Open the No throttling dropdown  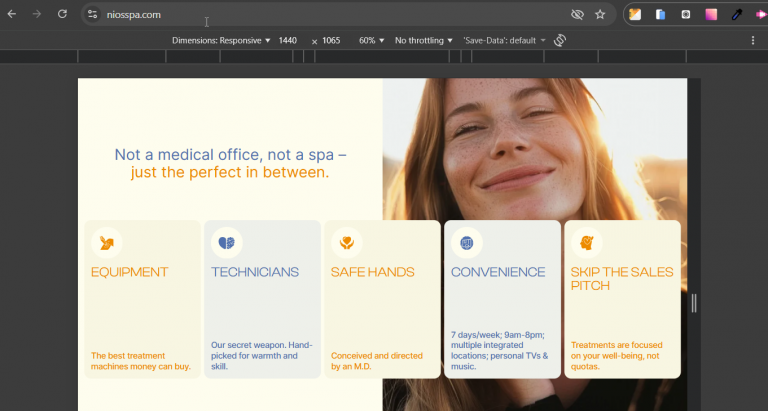coord(423,40)
